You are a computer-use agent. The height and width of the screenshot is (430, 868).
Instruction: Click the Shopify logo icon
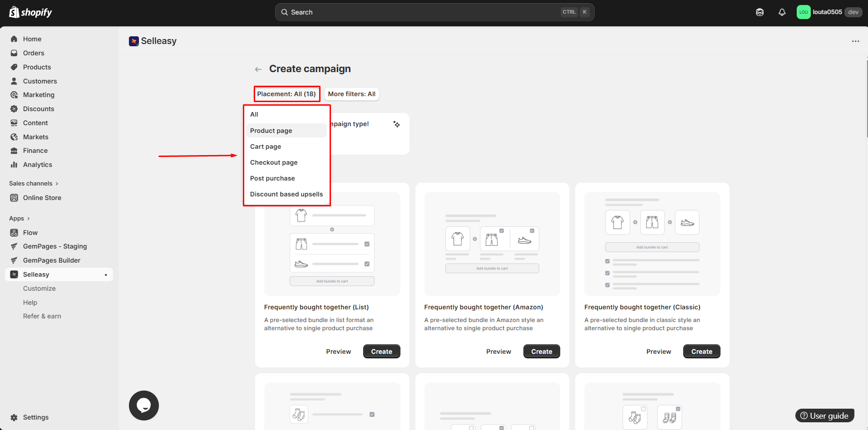pyautogui.click(x=14, y=12)
